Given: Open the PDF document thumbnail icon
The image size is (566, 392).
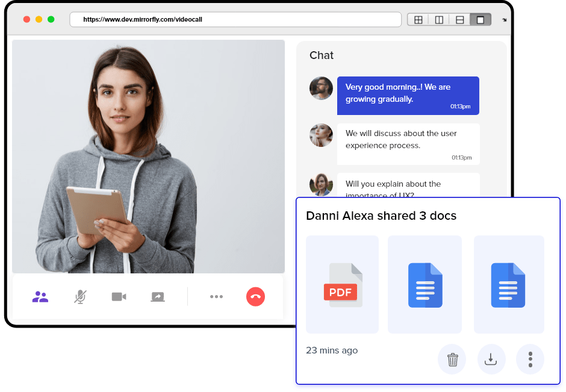Looking at the screenshot, I should point(342,284).
